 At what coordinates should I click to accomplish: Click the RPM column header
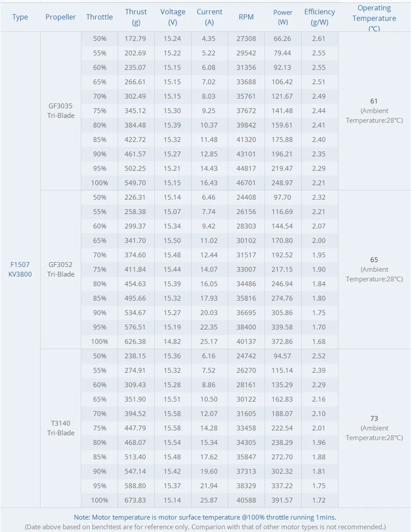click(x=246, y=17)
